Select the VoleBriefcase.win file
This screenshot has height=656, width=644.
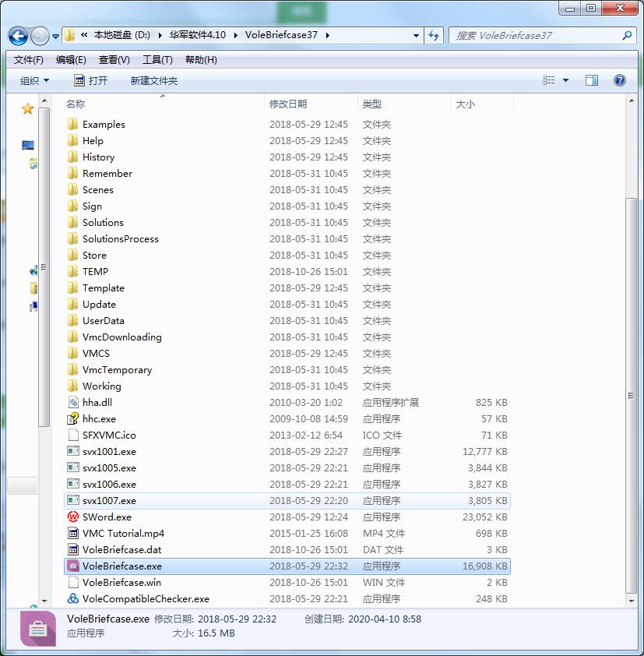(121, 582)
